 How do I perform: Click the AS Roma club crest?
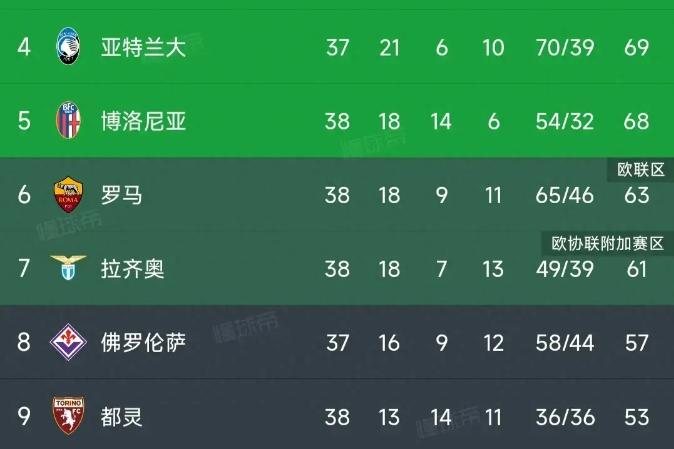(x=69, y=195)
